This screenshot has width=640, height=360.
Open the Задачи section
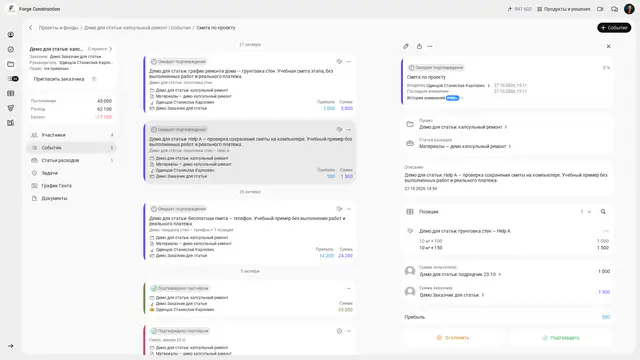pos(72,173)
